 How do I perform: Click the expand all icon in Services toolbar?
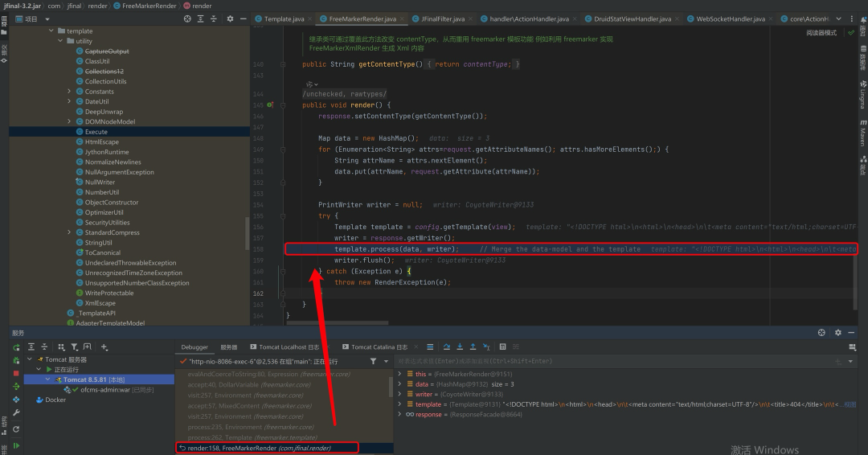[x=31, y=347]
